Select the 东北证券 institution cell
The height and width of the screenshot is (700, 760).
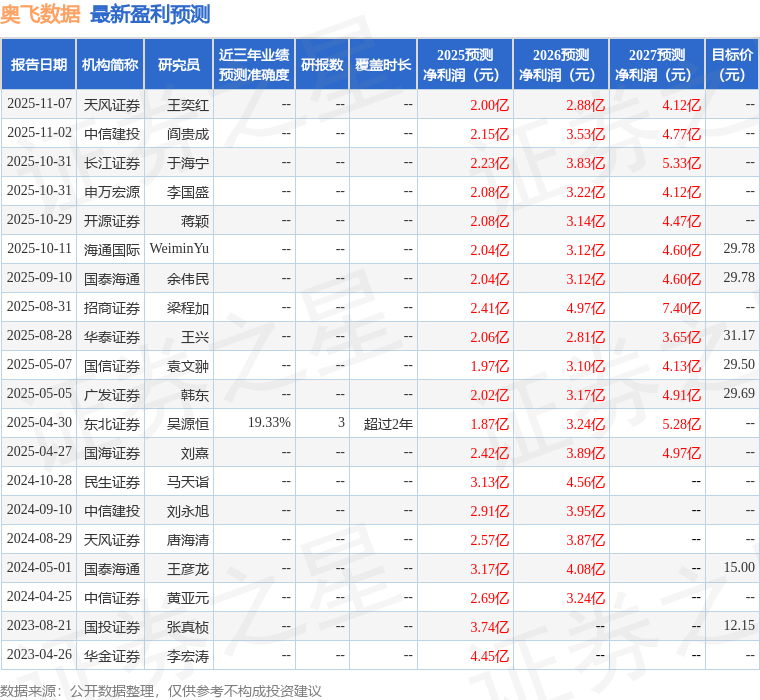[x=112, y=424]
